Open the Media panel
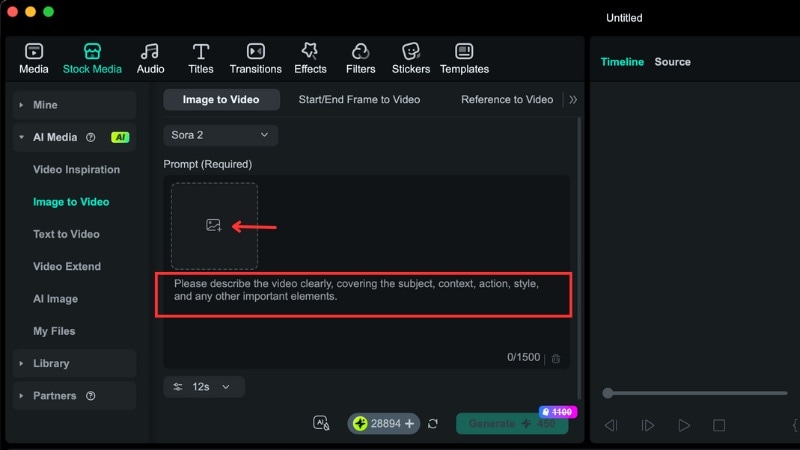 (34, 59)
